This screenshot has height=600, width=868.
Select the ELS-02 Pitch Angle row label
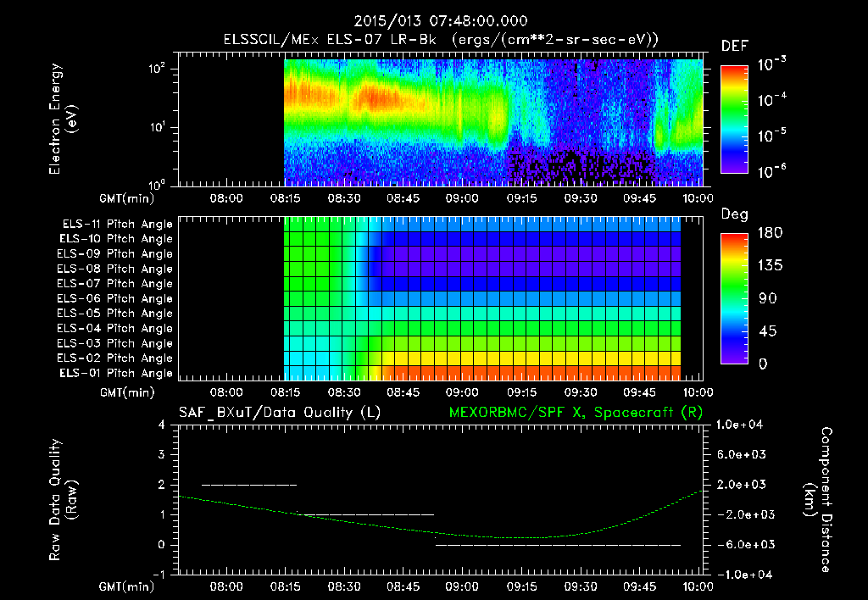click(115, 358)
